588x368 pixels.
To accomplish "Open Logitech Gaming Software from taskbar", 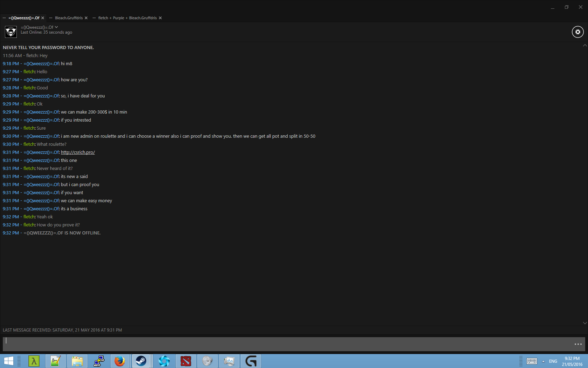I will [251, 361].
